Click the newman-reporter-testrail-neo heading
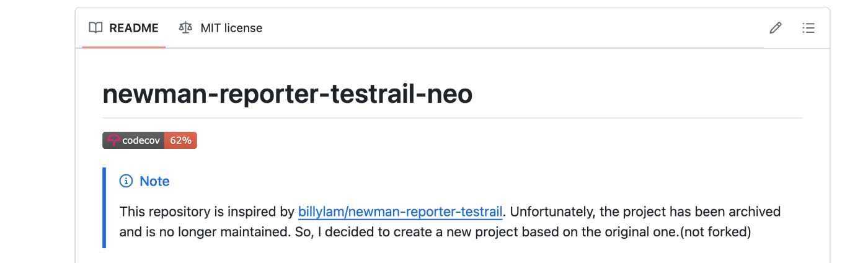 tap(288, 94)
